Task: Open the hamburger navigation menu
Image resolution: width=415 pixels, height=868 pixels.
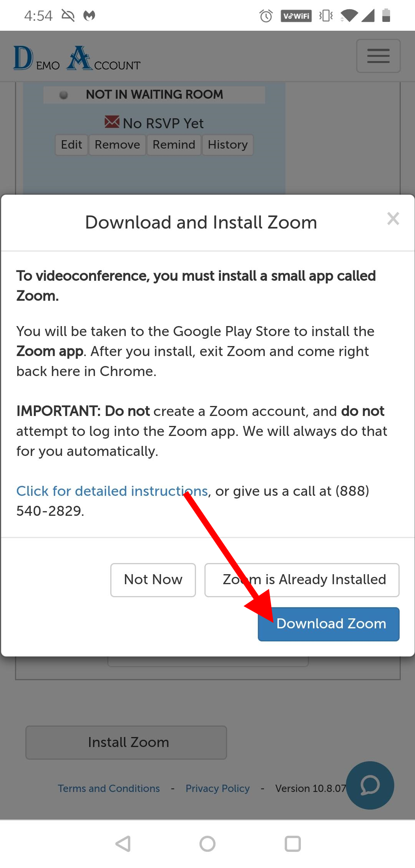Action: point(378,56)
